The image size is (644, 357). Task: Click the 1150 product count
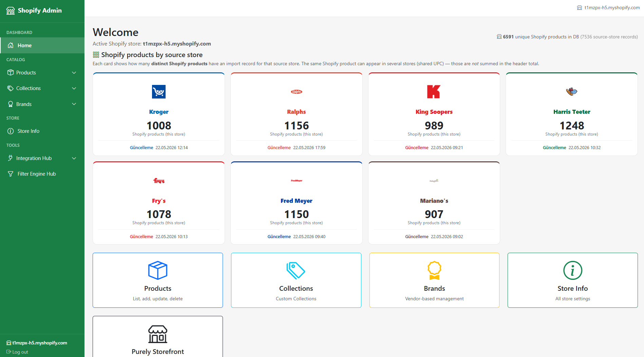point(297,214)
